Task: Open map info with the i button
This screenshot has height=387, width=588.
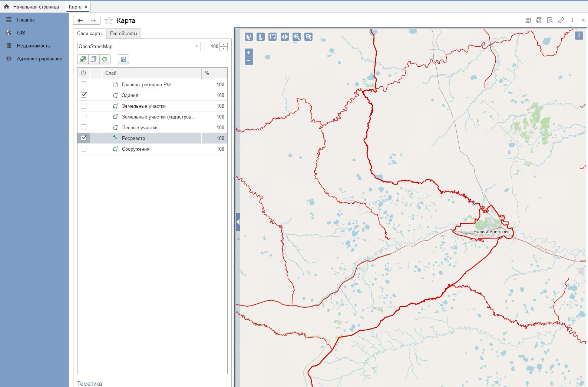Action: (579, 36)
